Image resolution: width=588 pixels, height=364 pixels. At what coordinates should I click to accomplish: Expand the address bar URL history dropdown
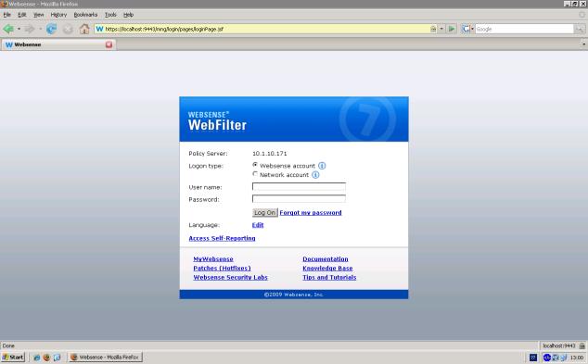click(x=441, y=29)
